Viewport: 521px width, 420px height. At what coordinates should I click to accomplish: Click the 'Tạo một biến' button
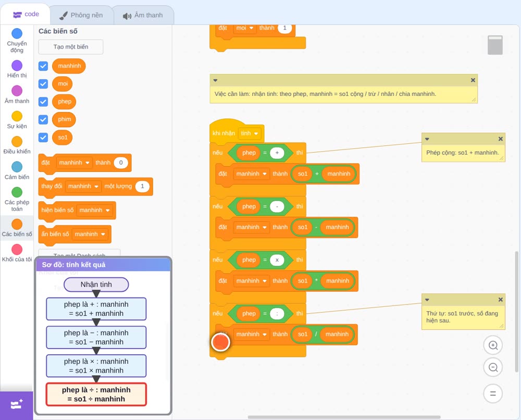point(71,47)
